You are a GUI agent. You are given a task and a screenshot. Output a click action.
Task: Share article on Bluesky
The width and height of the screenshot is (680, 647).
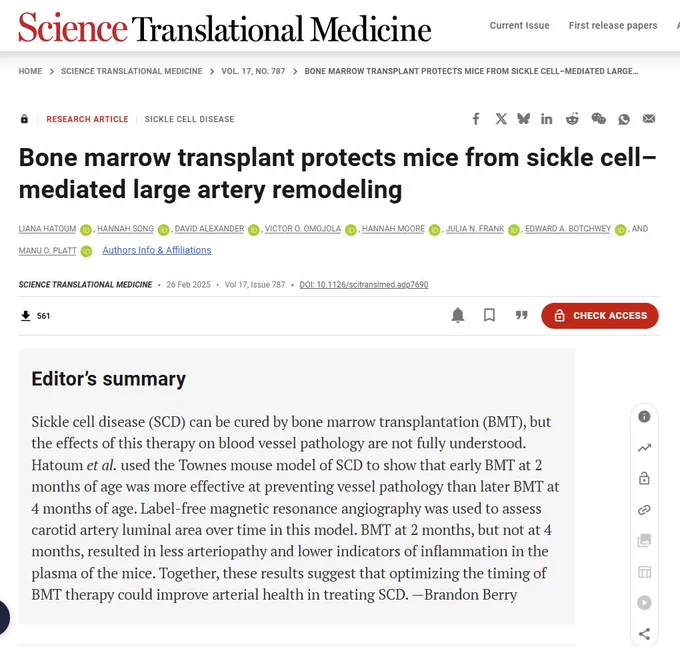(523, 119)
